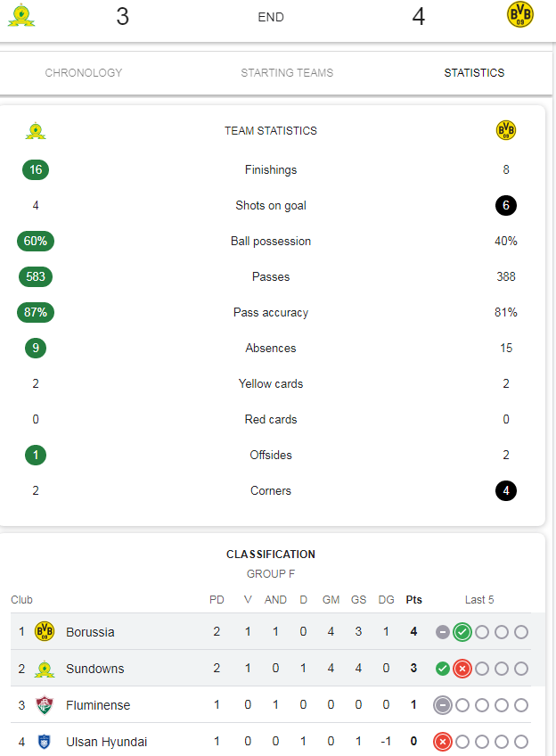Viewport: 556px width, 756px height.
Task: Click Sundowns crest in score header
Action: coord(21,15)
